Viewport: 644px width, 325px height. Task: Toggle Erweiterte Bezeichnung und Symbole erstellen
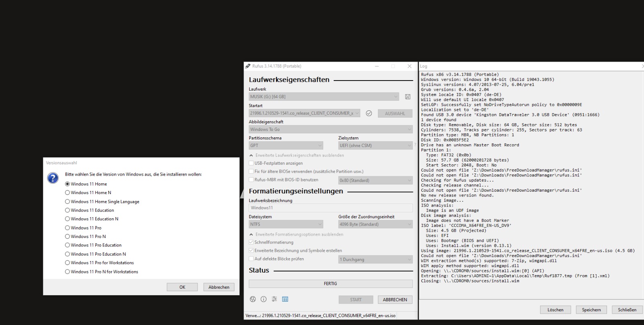(x=295, y=250)
